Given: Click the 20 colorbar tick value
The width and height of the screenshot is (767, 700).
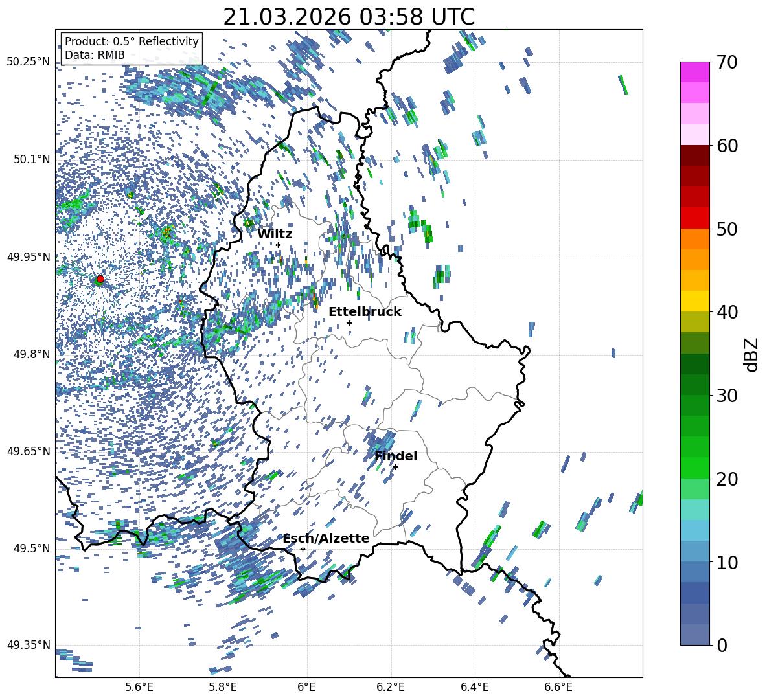Looking at the screenshot, I should pyautogui.click(x=727, y=479).
